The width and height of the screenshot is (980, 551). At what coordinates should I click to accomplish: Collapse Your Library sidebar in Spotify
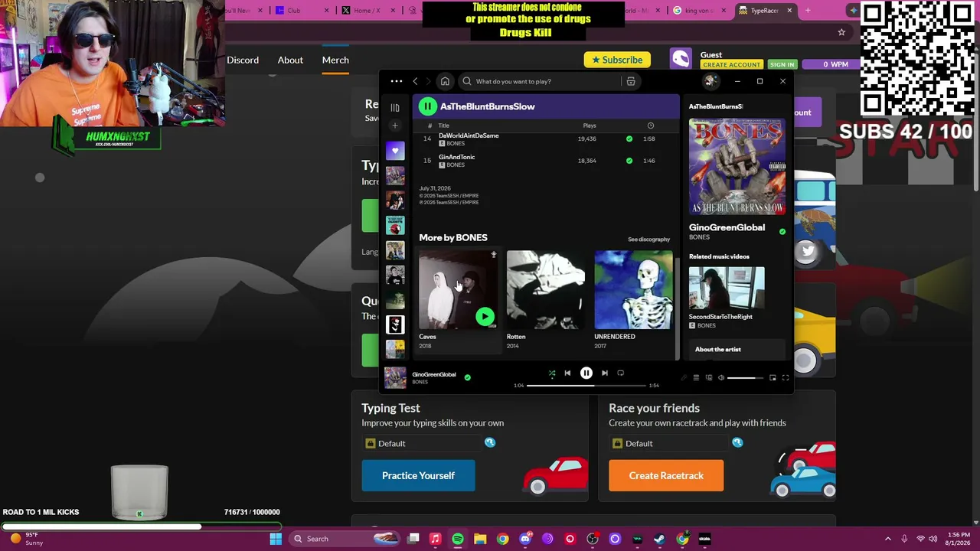coord(395,107)
